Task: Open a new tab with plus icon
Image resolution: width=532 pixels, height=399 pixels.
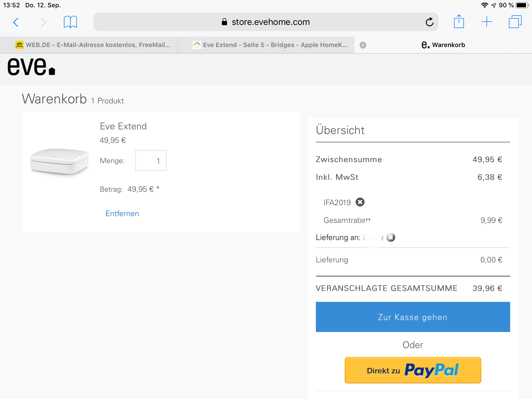Action: pos(487,22)
